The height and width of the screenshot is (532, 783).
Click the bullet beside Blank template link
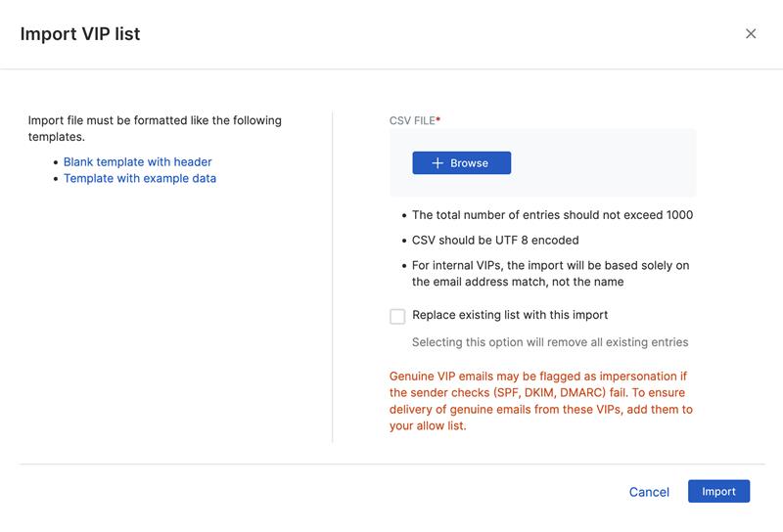tap(56, 162)
